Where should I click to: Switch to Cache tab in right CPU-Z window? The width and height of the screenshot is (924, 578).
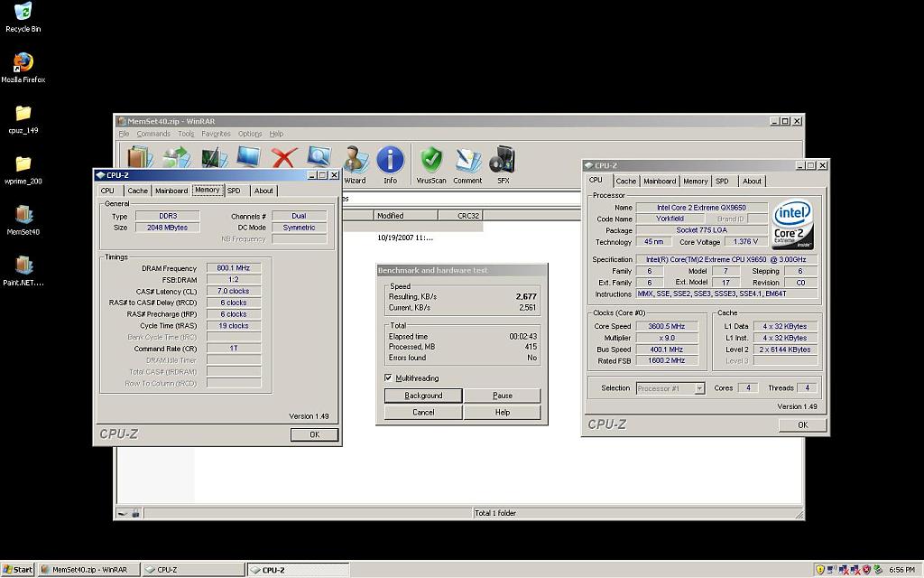626,181
